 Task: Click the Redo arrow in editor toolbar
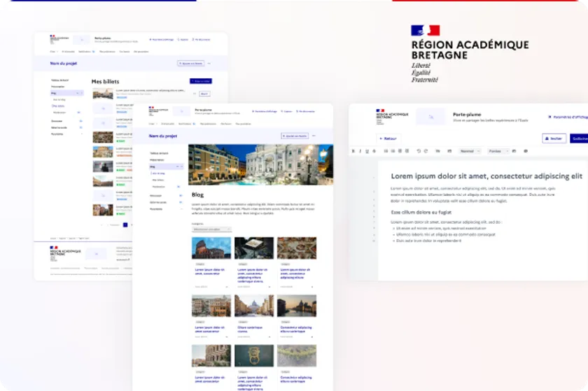point(426,151)
